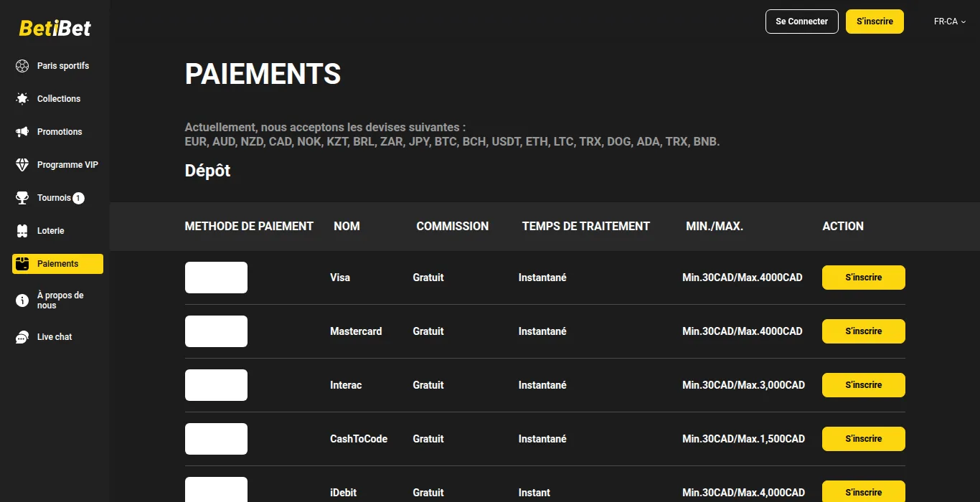Screen dimensions: 980x502
Task: Click the NOM column header
Action: 347,226
